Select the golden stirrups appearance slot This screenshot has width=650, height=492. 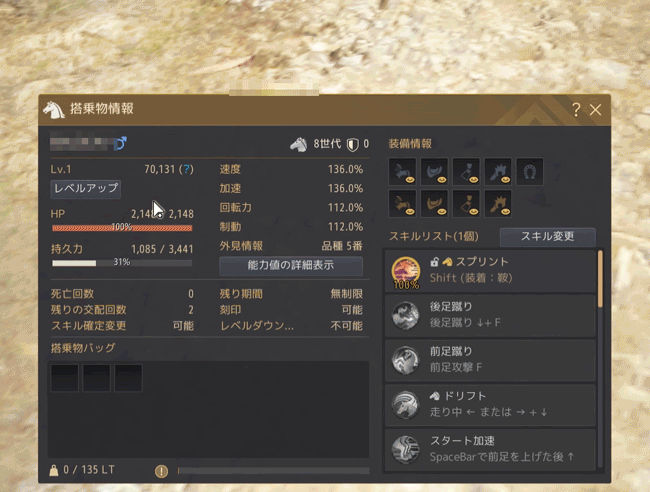point(466,204)
